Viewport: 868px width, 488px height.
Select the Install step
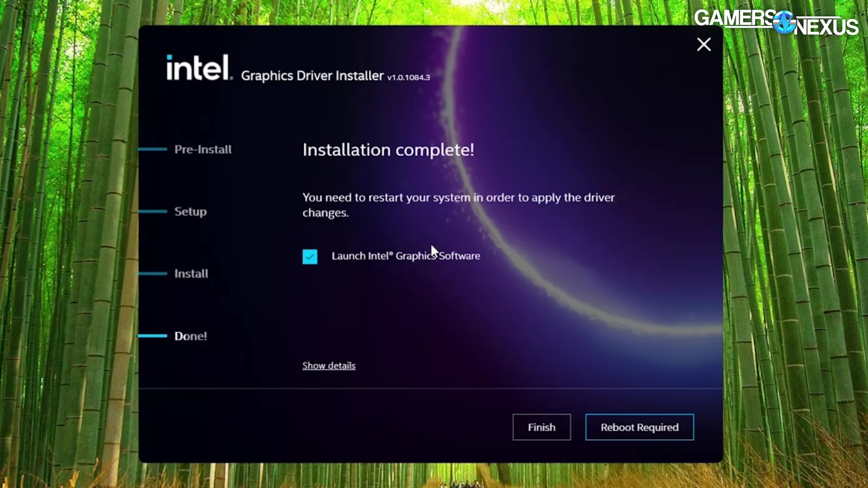190,274
